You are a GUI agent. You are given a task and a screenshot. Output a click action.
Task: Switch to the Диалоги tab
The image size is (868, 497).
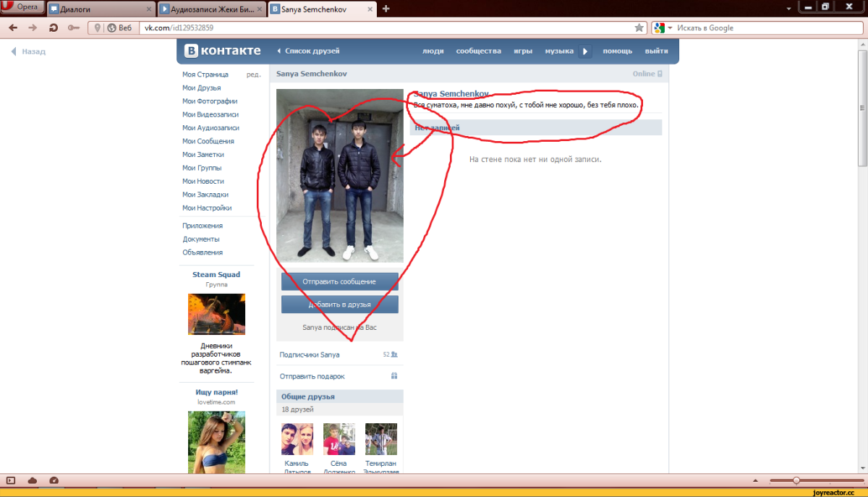click(x=100, y=9)
